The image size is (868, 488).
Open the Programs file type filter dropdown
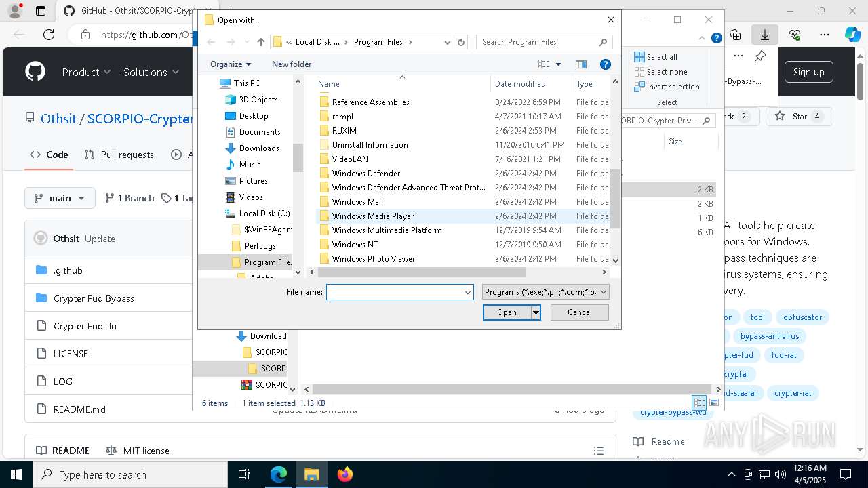(546, 292)
